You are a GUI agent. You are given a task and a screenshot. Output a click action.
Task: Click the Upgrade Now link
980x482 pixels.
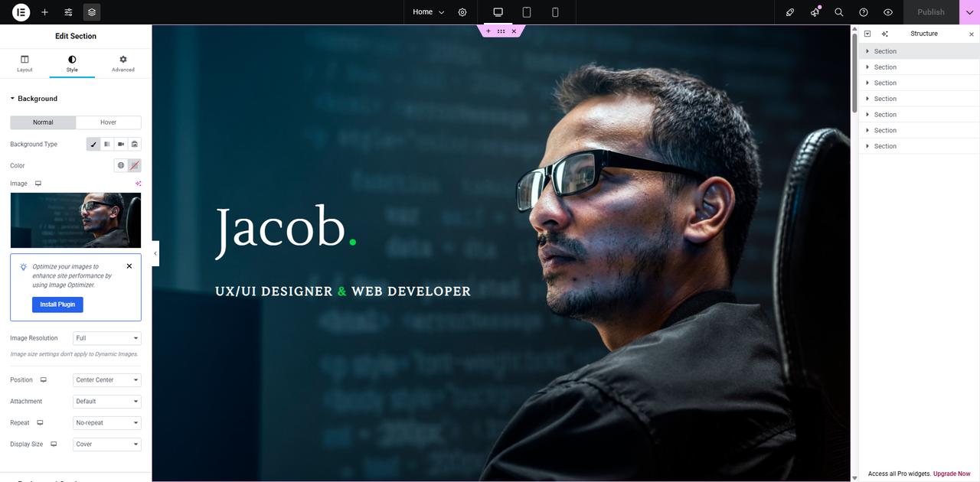pyautogui.click(x=952, y=474)
